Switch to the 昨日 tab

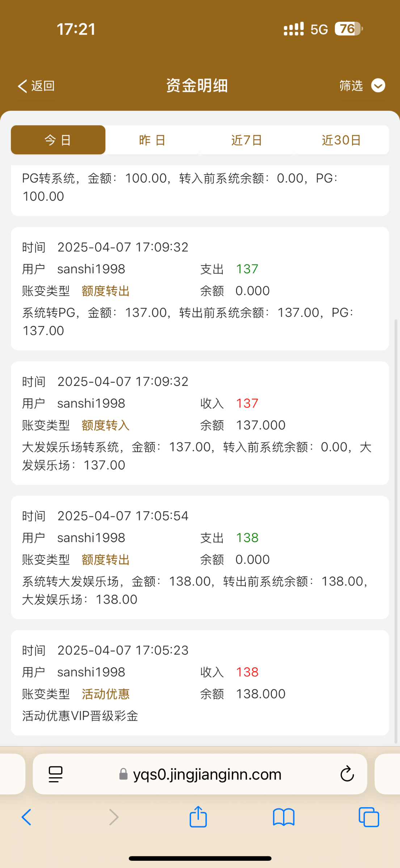point(152,140)
